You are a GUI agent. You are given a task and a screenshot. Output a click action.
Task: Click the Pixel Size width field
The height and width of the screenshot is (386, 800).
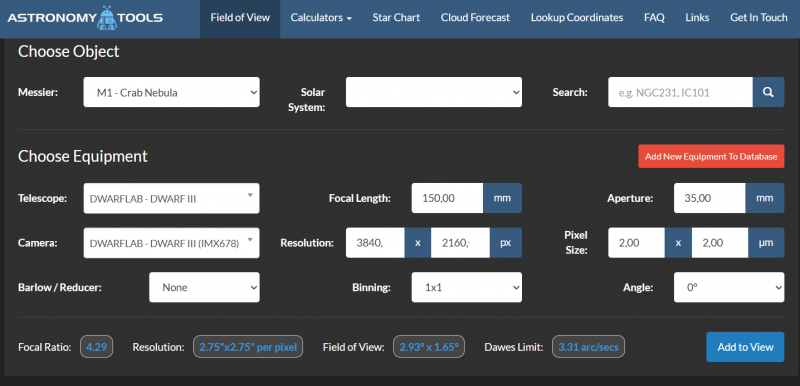click(637, 243)
